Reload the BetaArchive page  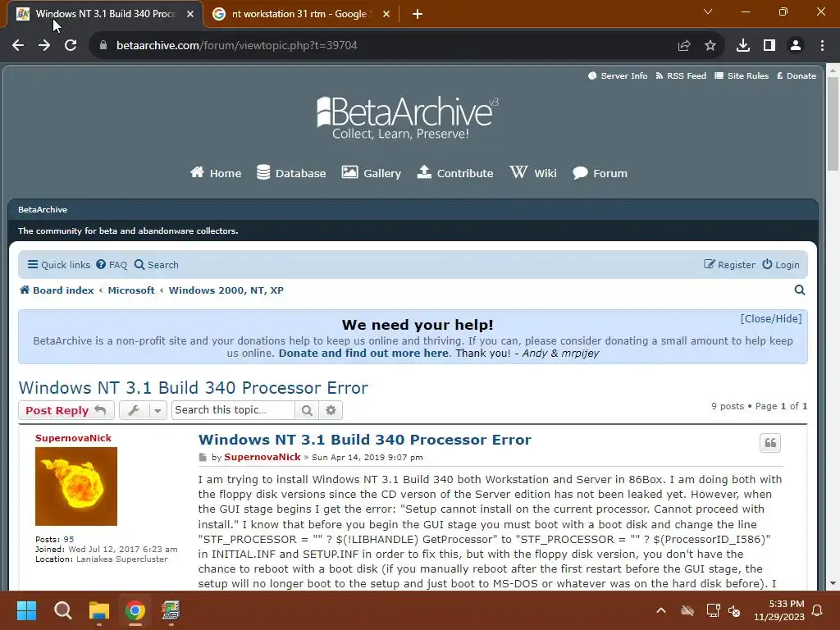(71, 46)
